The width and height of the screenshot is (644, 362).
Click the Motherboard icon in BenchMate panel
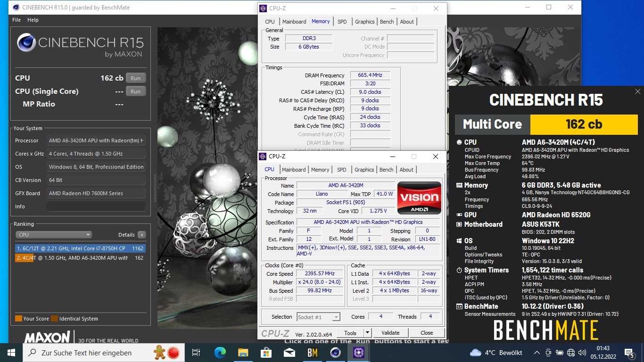pos(459,224)
